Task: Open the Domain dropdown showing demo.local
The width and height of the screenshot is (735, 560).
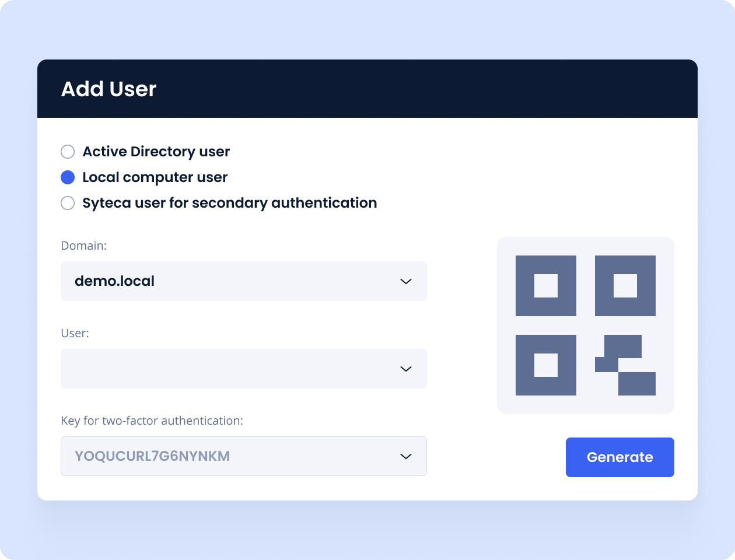Action: coord(243,281)
